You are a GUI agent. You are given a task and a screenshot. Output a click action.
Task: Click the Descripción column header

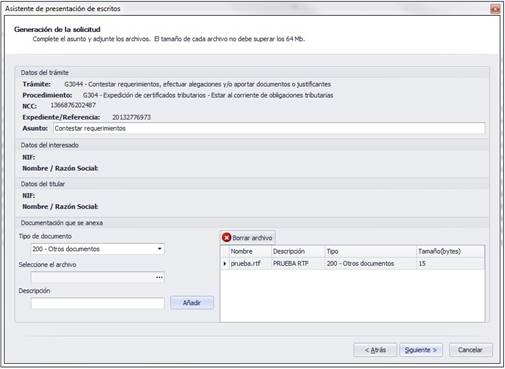pos(298,251)
